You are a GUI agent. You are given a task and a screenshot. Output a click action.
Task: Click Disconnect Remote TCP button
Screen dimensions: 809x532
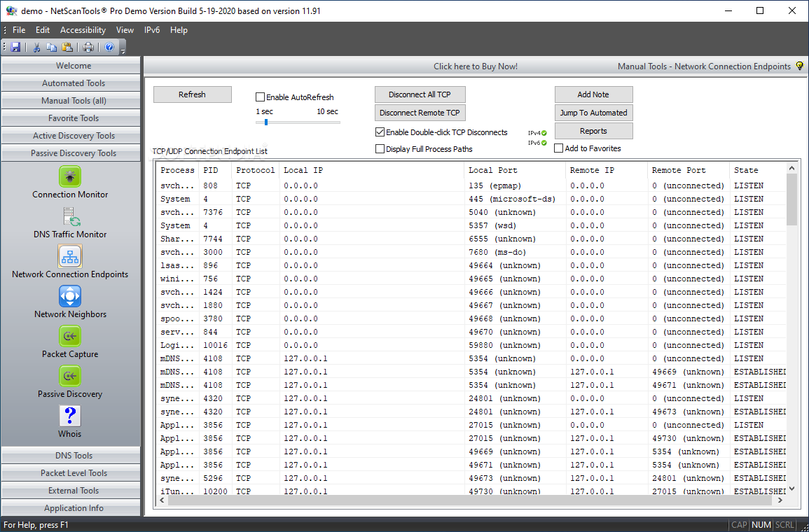420,113
